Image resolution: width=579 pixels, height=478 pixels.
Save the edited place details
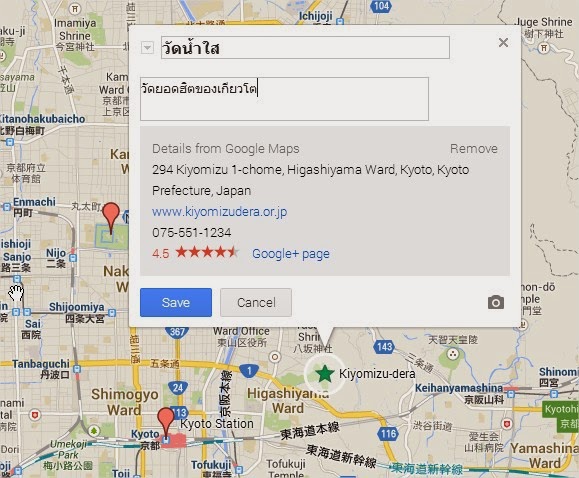pyautogui.click(x=176, y=303)
